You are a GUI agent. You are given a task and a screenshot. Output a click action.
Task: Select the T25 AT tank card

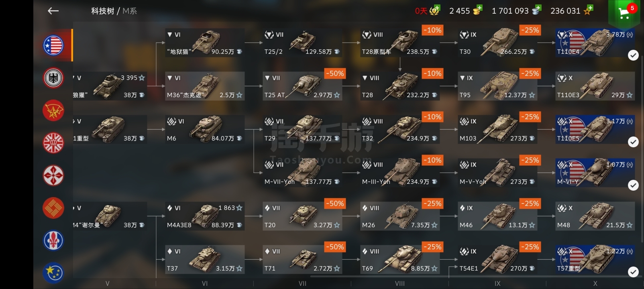tap(302, 86)
